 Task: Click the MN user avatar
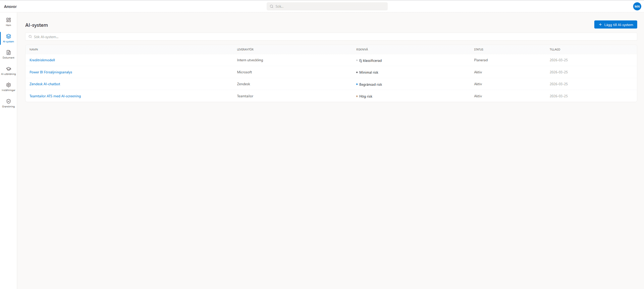[637, 6]
